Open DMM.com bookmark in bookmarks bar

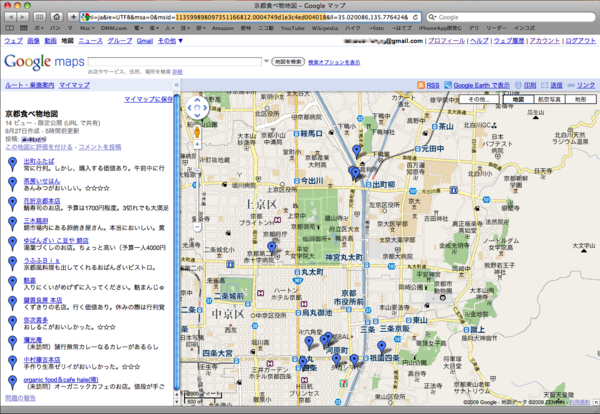(114, 28)
